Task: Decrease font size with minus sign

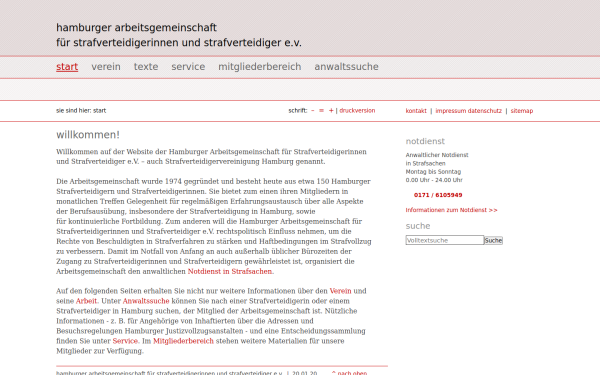Action: pyautogui.click(x=313, y=111)
